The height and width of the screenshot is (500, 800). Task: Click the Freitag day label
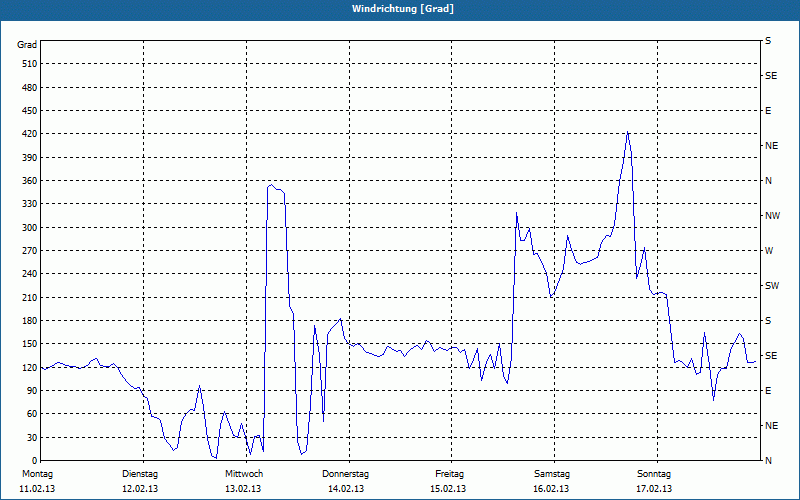click(449, 474)
